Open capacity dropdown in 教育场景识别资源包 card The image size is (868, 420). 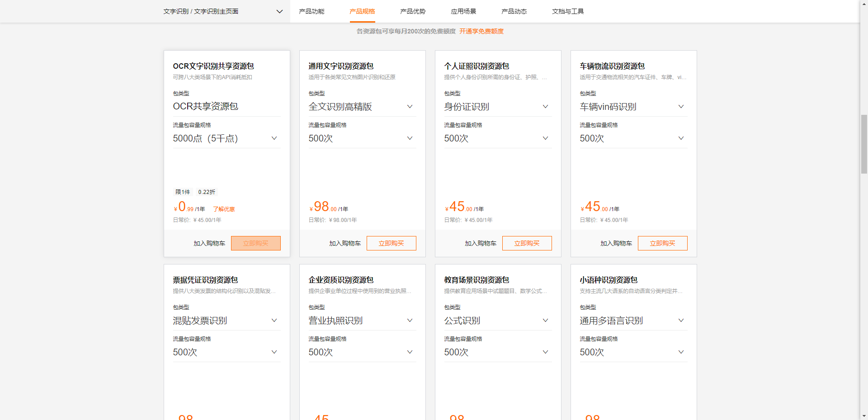click(x=498, y=352)
